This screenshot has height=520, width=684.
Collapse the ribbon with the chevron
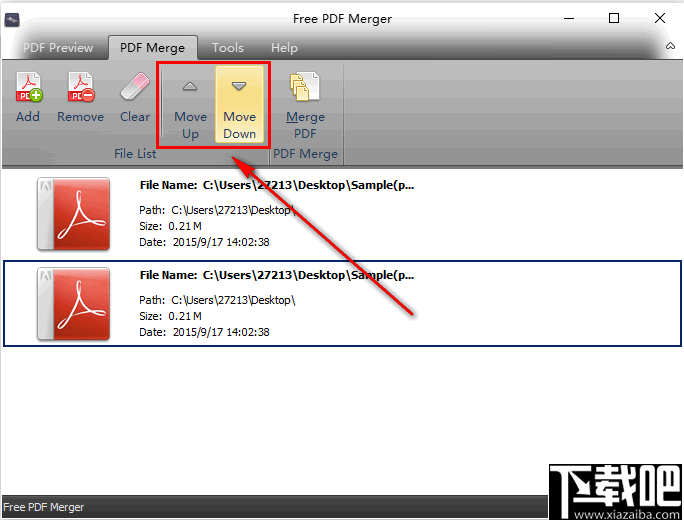point(670,46)
